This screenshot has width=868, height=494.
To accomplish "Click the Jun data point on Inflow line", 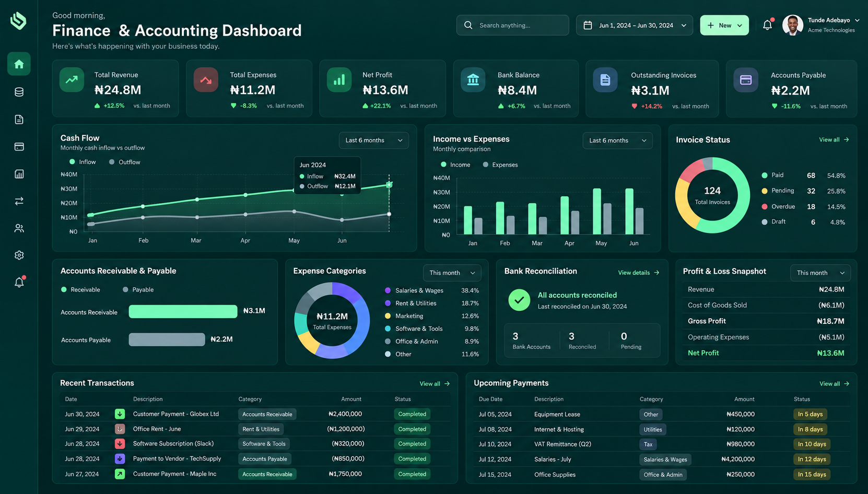I will (x=389, y=185).
